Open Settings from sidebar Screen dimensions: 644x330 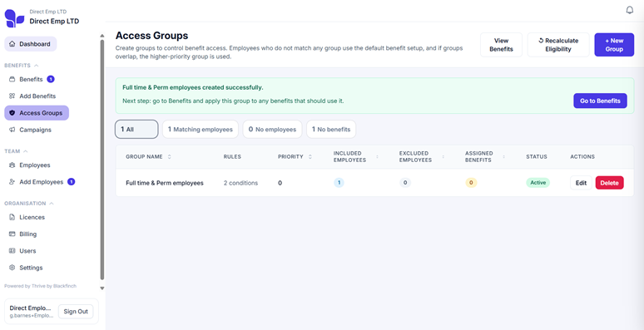click(x=26, y=268)
